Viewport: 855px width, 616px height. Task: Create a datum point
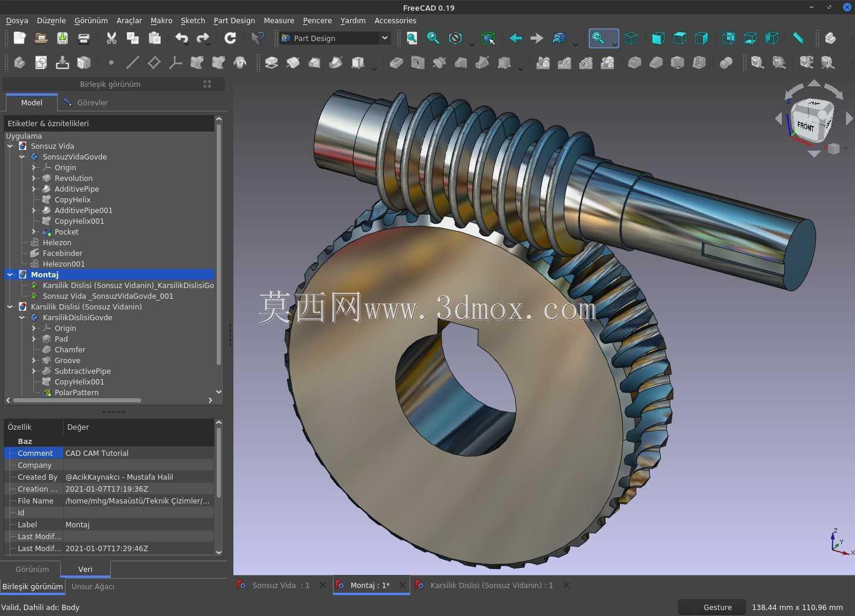click(111, 62)
